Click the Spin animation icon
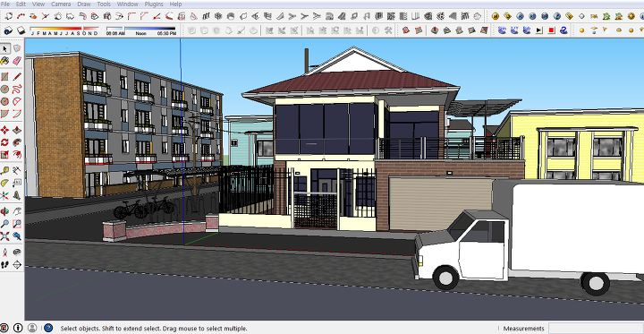The image size is (644, 334). click(x=502, y=30)
